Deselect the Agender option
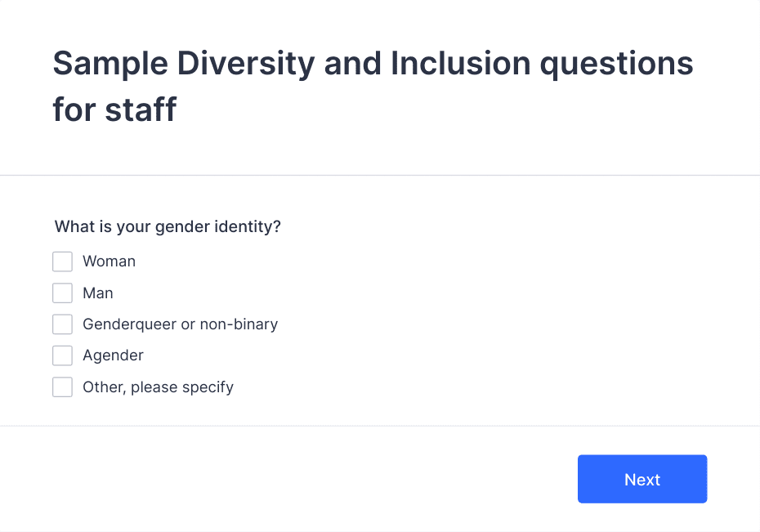The height and width of the screenshot is (532, 760). [62, 355]
